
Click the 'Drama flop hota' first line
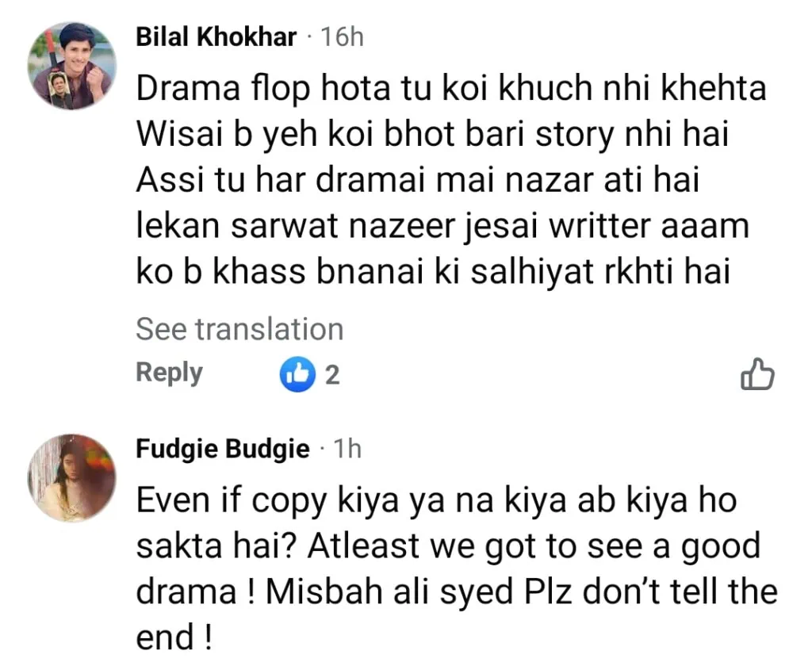tap(451, 89)
